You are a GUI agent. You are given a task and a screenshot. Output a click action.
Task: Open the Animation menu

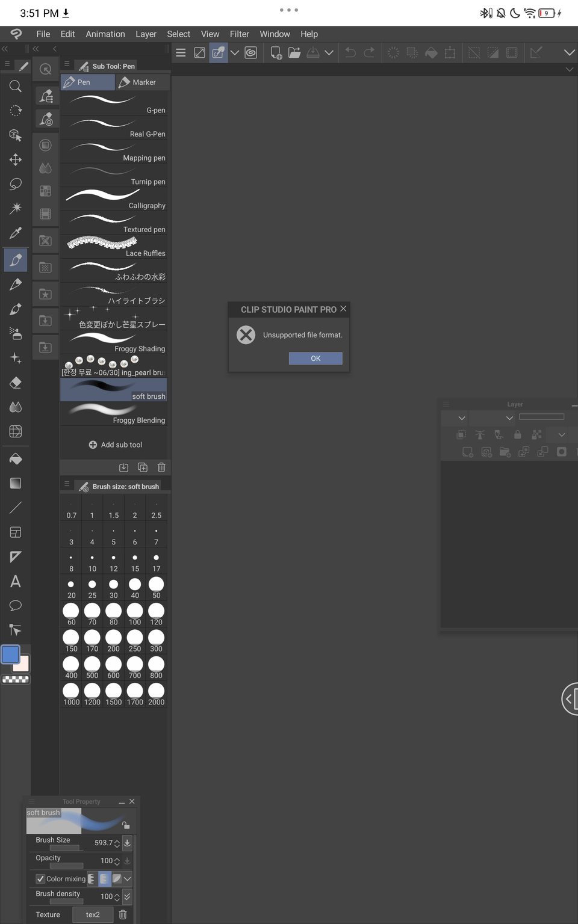(x=105, y=34)
